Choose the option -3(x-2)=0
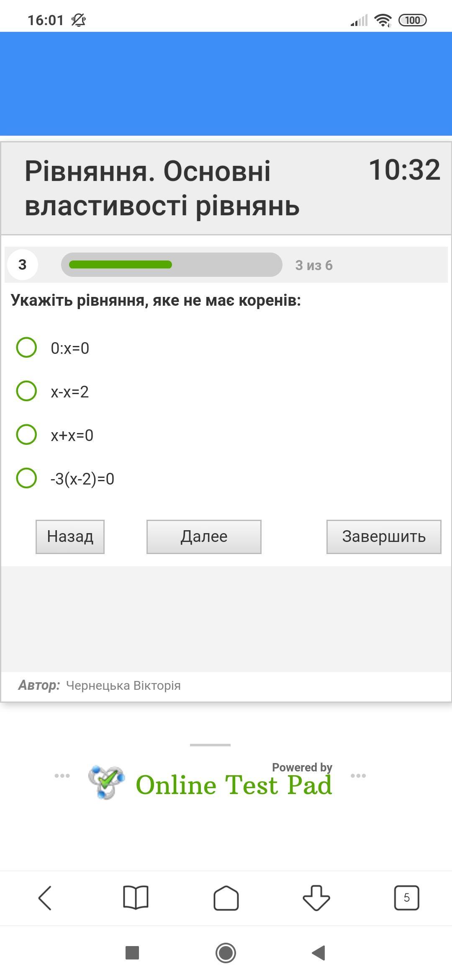Image resolution: width=452 pixels, height=980 pixels. point(26,478)
